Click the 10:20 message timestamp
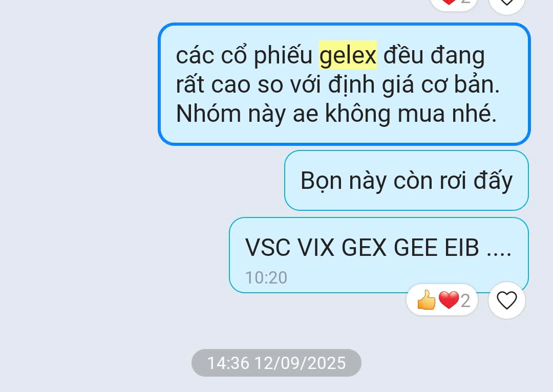Image resolution: width=553 pixels, height=392 pixels. click(266, 278)
